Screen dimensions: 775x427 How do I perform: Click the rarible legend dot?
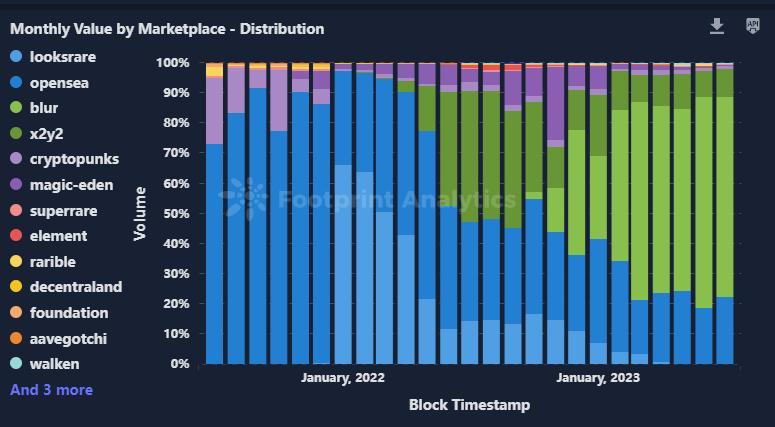pos(17,262)
